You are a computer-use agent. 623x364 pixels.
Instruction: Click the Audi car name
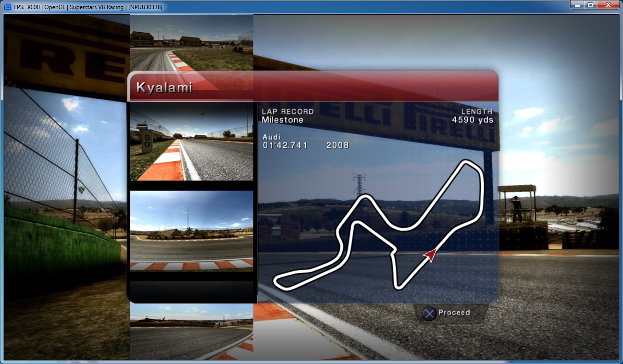[x=271, y=137]
